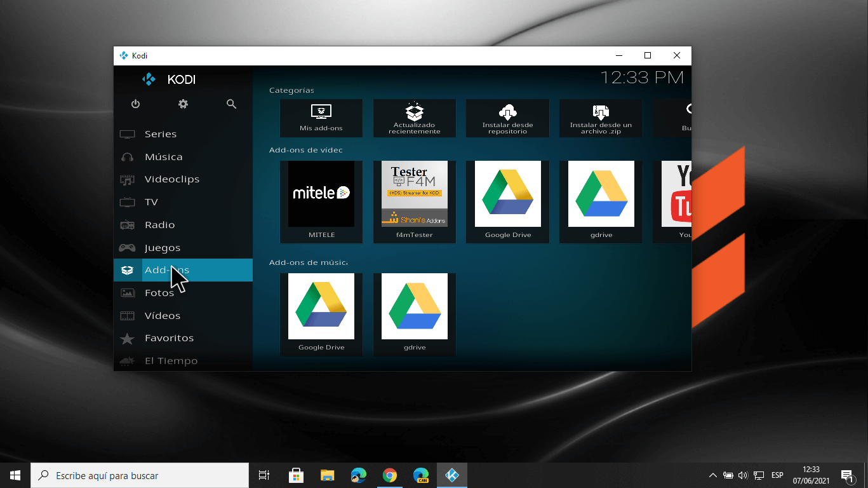The width and height of the screenshot is (868, 488).
Task: Open gdrive video add-on
Action: tap(601, 202)
